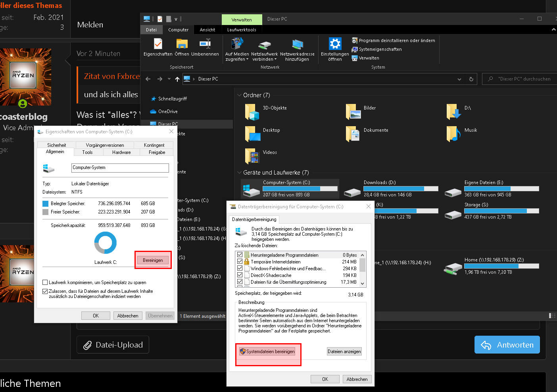Open recent locations dropdown next to forward arrow
Viewport: 557px width, 392px height.
169,79
